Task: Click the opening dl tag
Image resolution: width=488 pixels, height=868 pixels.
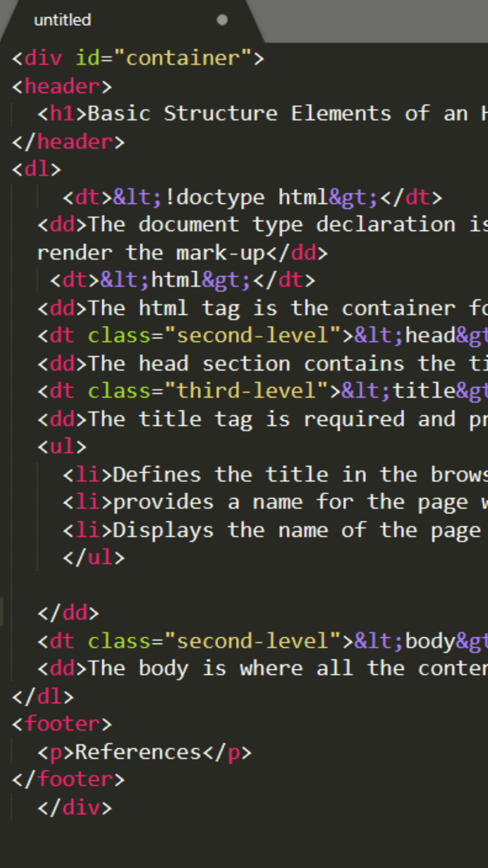Action: point(37,170)
